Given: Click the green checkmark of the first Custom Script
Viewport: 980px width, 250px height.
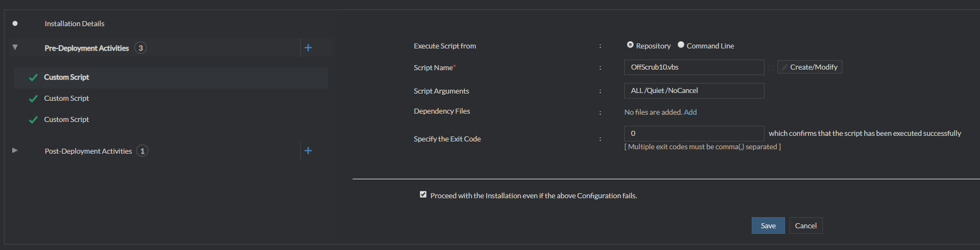Looking at the screenshot, I should coord(33,77).
